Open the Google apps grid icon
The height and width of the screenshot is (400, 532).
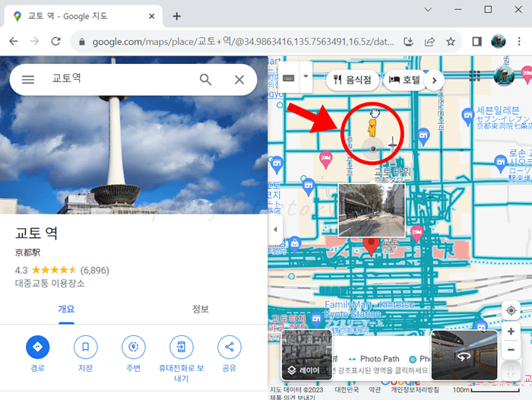point(475,76)
